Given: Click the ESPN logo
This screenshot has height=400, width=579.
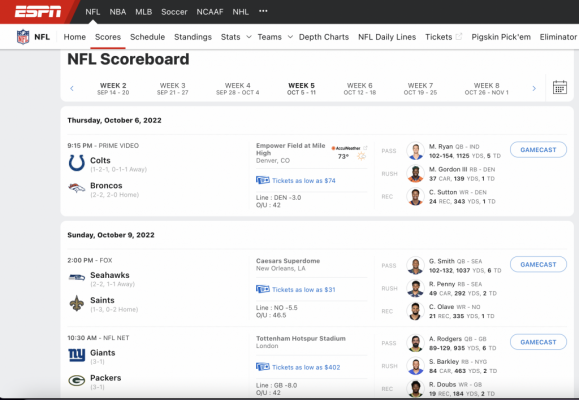Looking at the screenshot, I should pyautogui.click(x=38, y=12).
